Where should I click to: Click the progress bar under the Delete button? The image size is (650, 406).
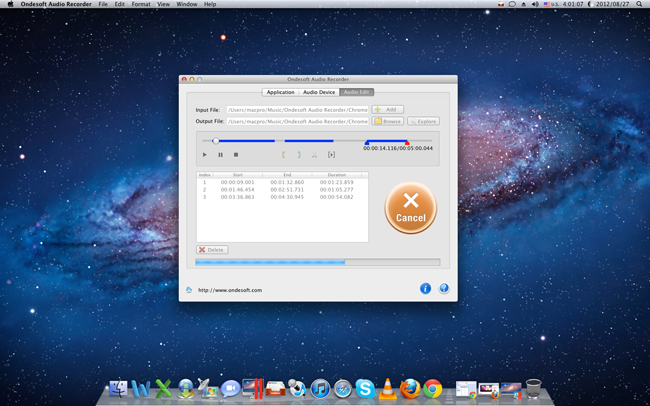click(x=318, y=262)
